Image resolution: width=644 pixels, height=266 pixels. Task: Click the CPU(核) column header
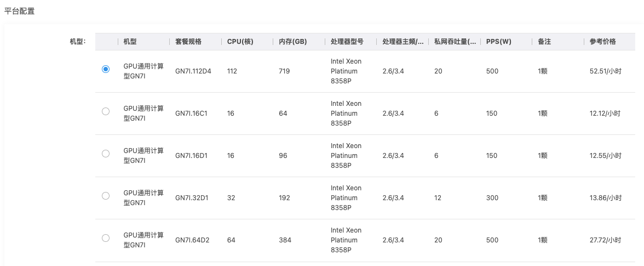pos(240,42)
